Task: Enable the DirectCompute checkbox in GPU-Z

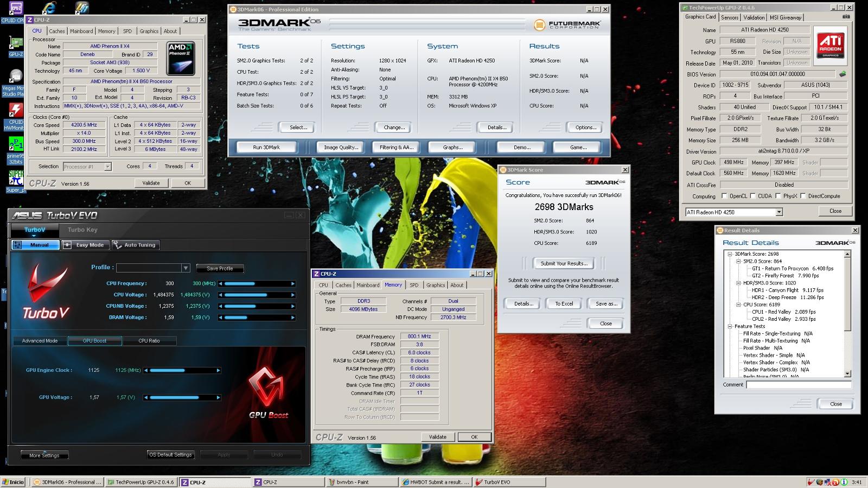Action: tap(803, 196)
